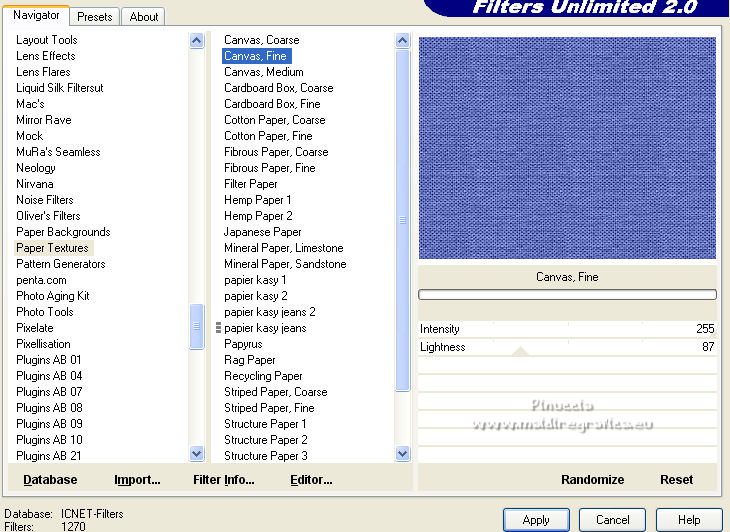This screenshot has height=532, width=730.
Task: Choose Structure Paper 1 filter
Action: tap(265, 424)
